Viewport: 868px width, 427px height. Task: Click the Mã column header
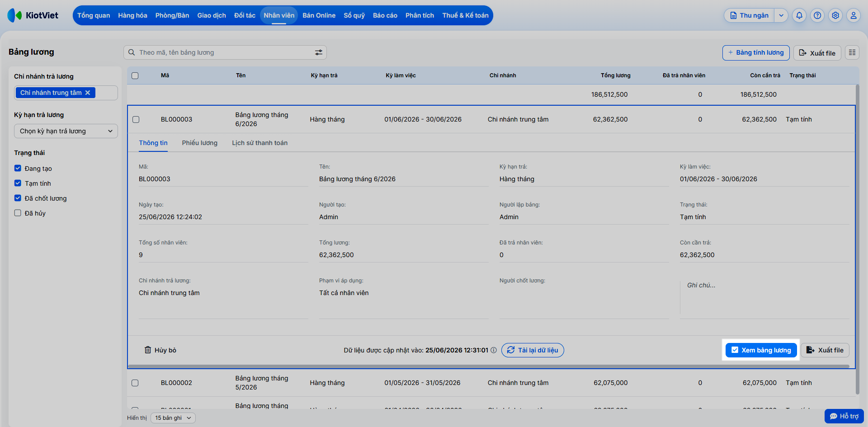coord(165,75)
